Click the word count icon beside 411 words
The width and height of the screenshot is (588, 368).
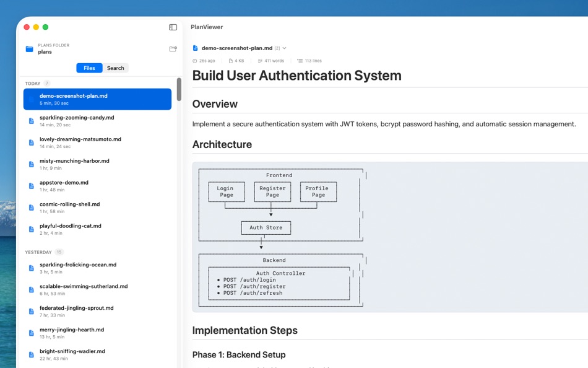point(260,61)
